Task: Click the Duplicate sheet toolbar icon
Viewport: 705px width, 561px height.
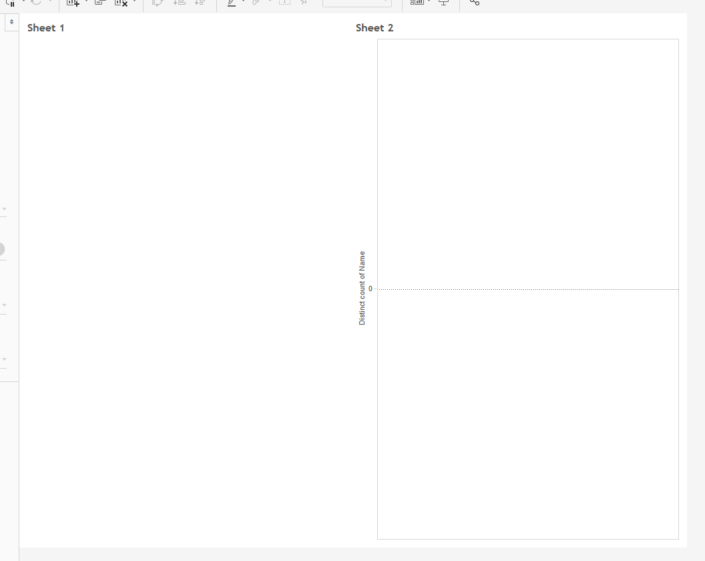Action: point(100,2)
